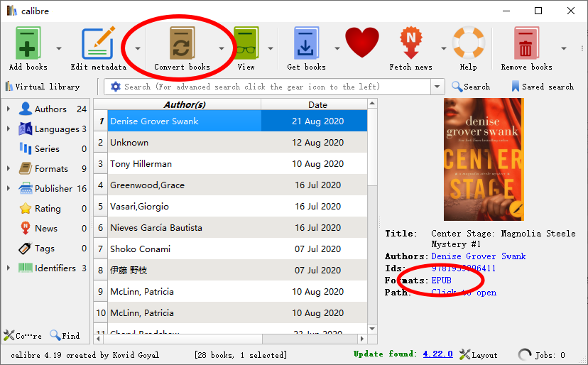588x365 pixels.
Task: Select the Shoko Conami row
Action: pyautogui.click(x=237, y=249)
